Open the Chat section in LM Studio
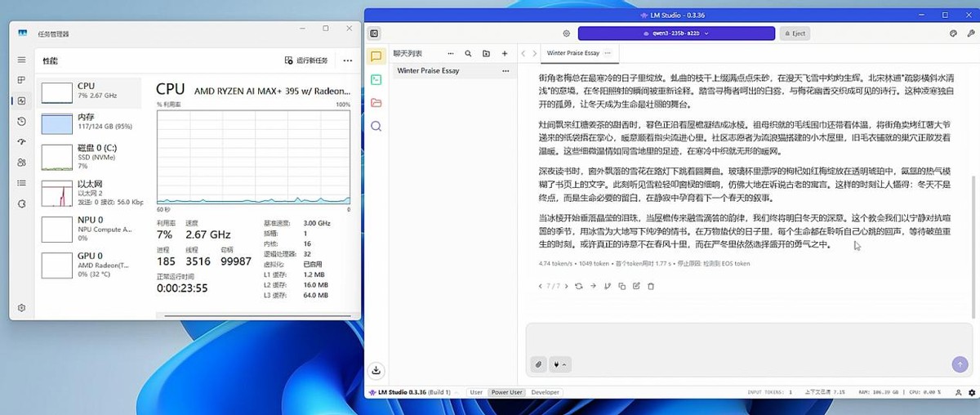The image size is (980, 415). click(376, 56)
